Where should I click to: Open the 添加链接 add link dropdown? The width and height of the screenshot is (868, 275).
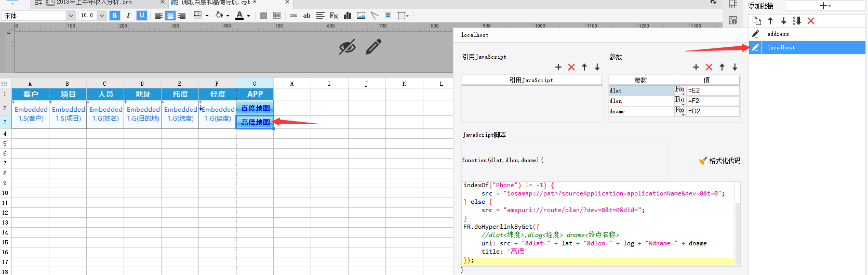[825, 6]
